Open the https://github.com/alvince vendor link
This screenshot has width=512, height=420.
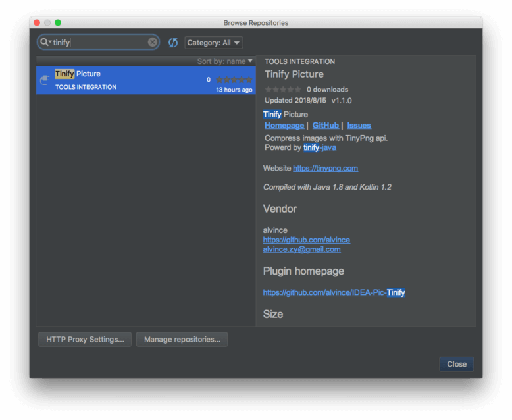[x=306, y=240]
